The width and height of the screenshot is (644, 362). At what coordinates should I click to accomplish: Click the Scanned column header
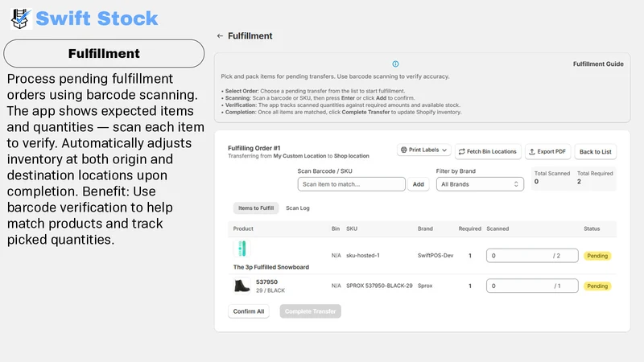point(497,228)
